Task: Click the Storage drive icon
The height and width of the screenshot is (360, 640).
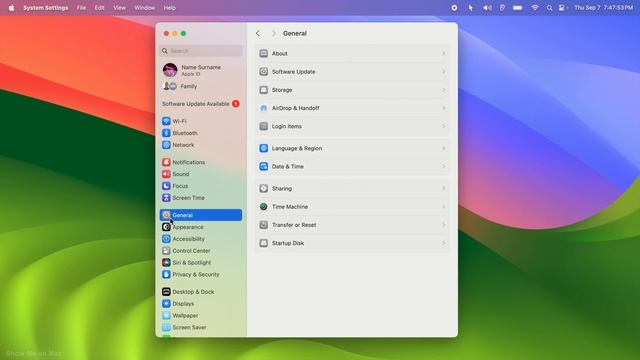Action: tap(264, 90)
